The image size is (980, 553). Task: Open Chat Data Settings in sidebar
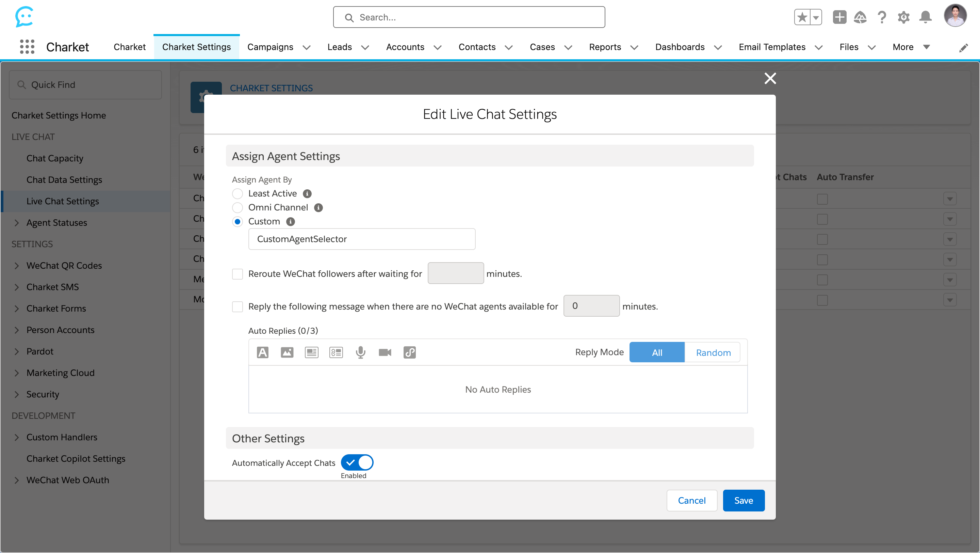click(x=64, y=180)
